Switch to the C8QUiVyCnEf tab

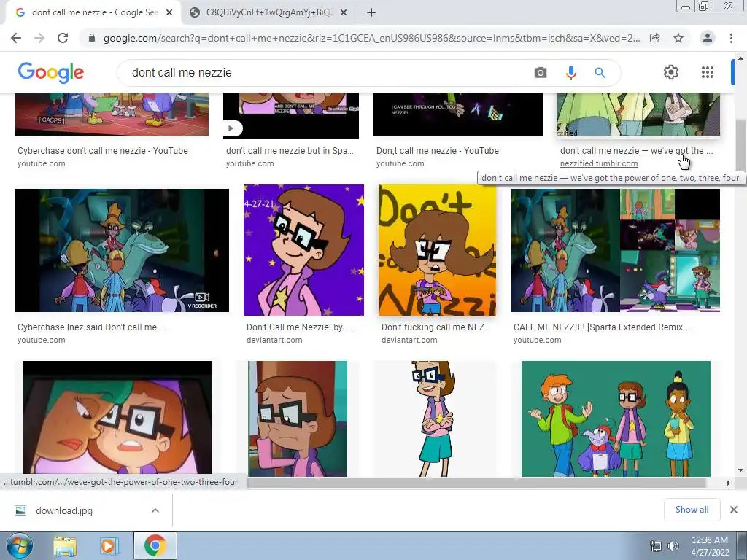click(x=268, y=12)
